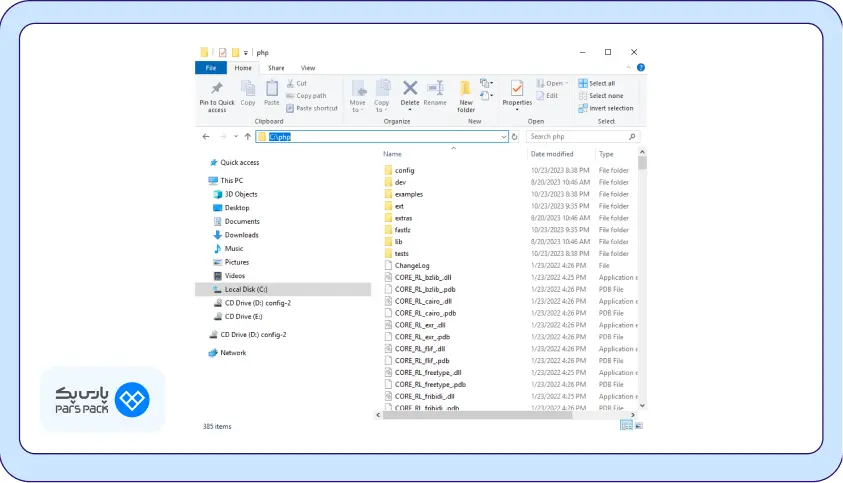Select CORE_RL_bzlib_.dll file
The height and width of the screenshot is (483, 843).
coord(418,278)
